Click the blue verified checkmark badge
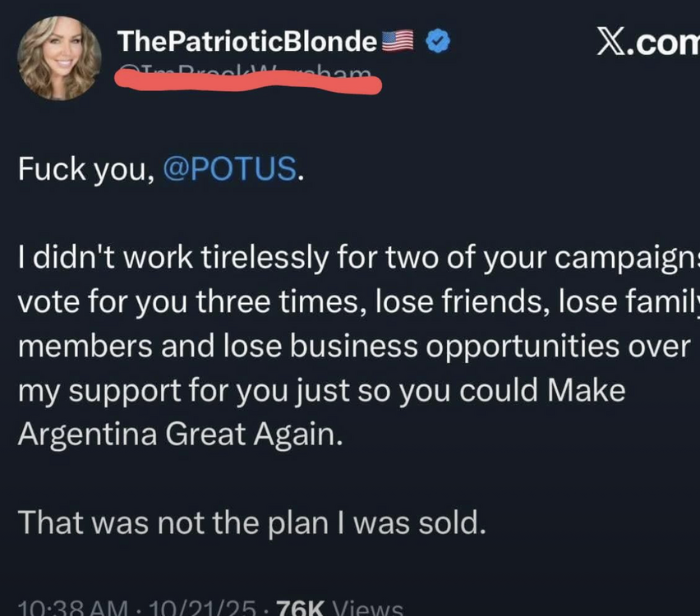Viewport: 700px width, 616px height. point(440,40)
